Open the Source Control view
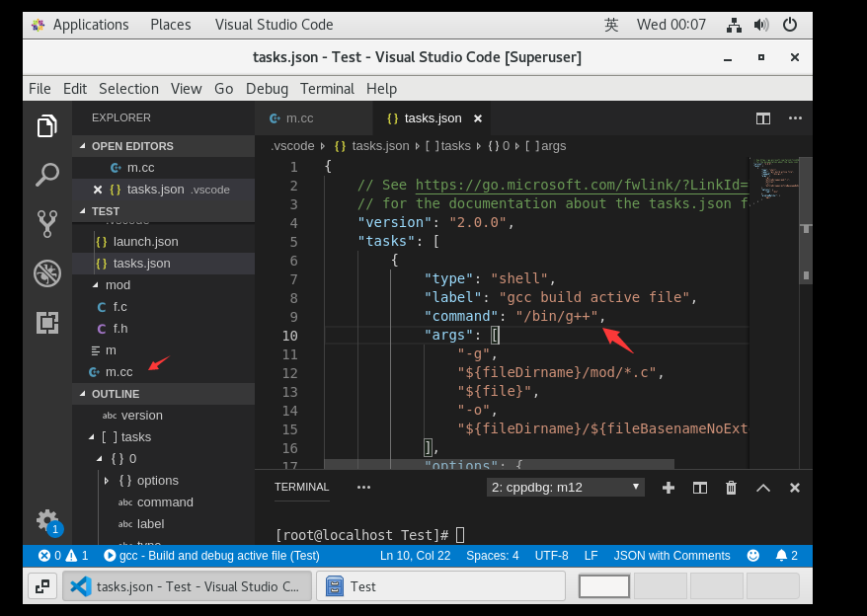This screenshot has height=616, width=867. click(x=46, y=224)
